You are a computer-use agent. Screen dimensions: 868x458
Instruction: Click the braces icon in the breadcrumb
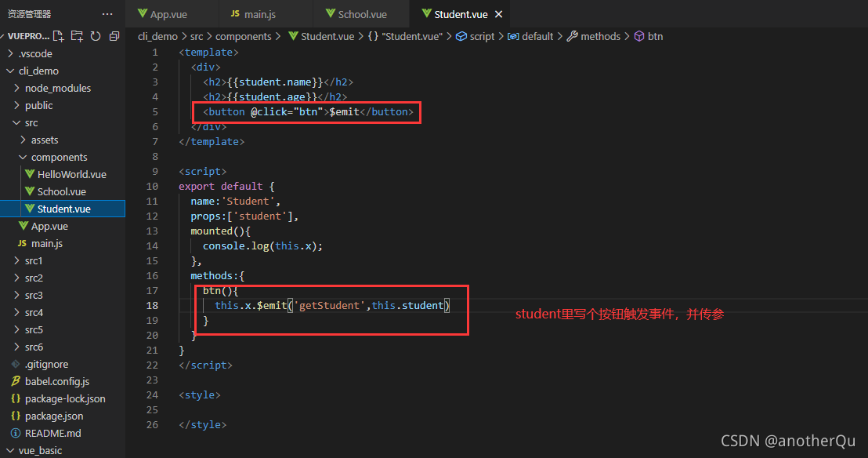[x=373, y=36]
